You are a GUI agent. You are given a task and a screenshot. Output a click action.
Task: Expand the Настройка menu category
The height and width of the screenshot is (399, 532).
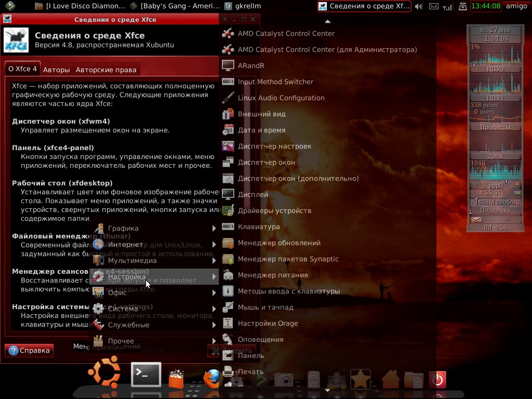(x=154, y=276)
